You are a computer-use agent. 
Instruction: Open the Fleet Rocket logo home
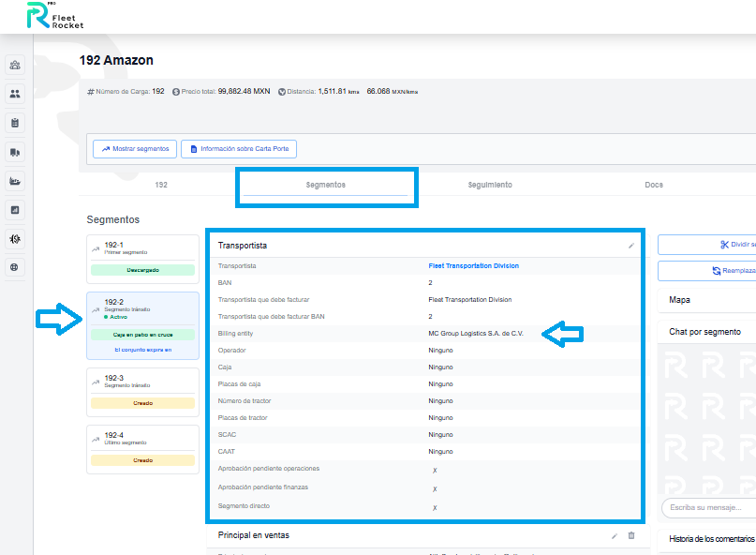(55, 15)
